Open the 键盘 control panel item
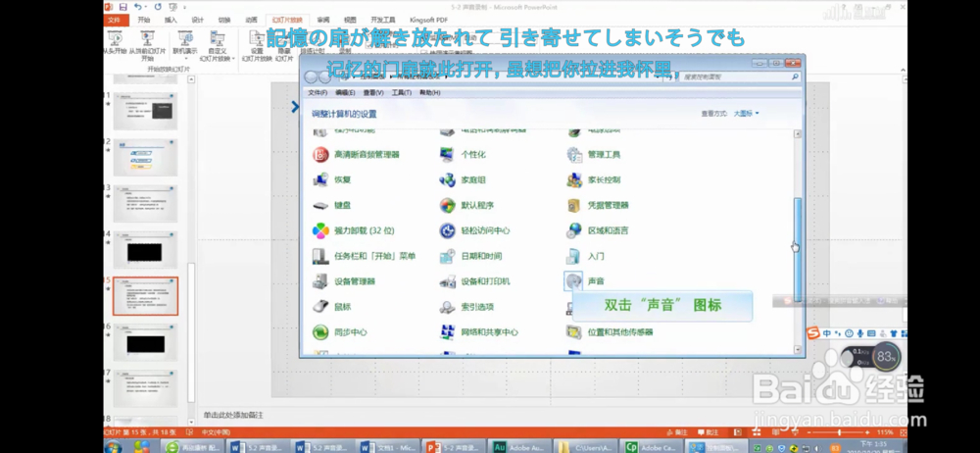The image size is (980, 453). click(x=332, y=205)
